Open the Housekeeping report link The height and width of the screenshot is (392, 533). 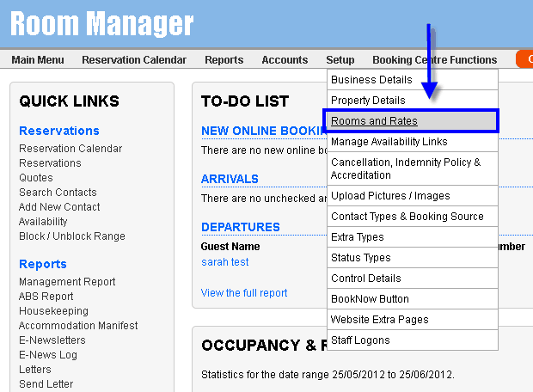(53, 311)
